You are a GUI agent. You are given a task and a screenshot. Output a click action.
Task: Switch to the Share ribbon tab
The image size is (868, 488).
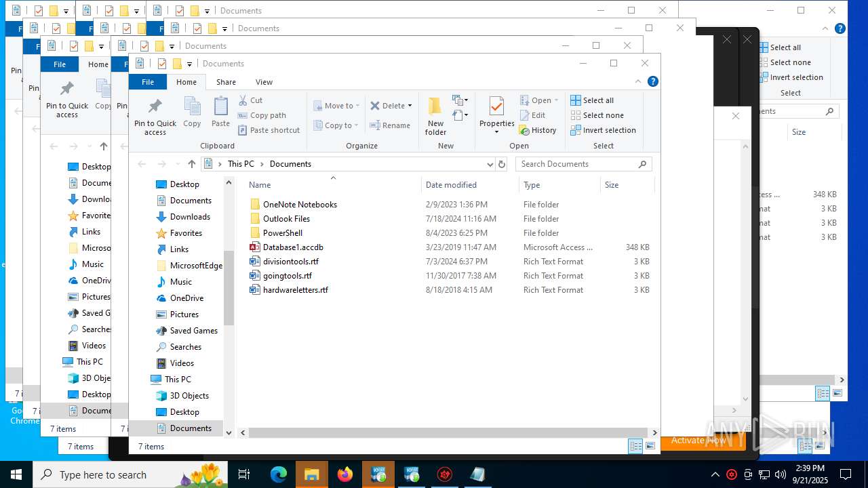coord(226,82)
